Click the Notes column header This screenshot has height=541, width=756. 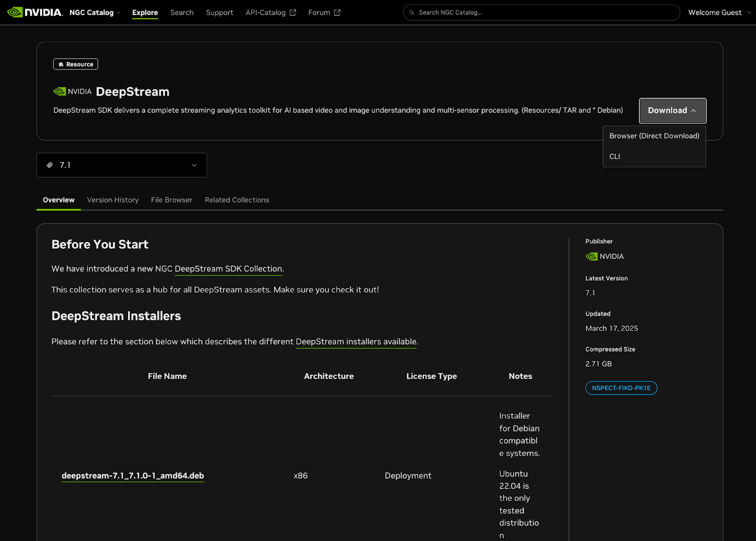(x=520, y=376)
